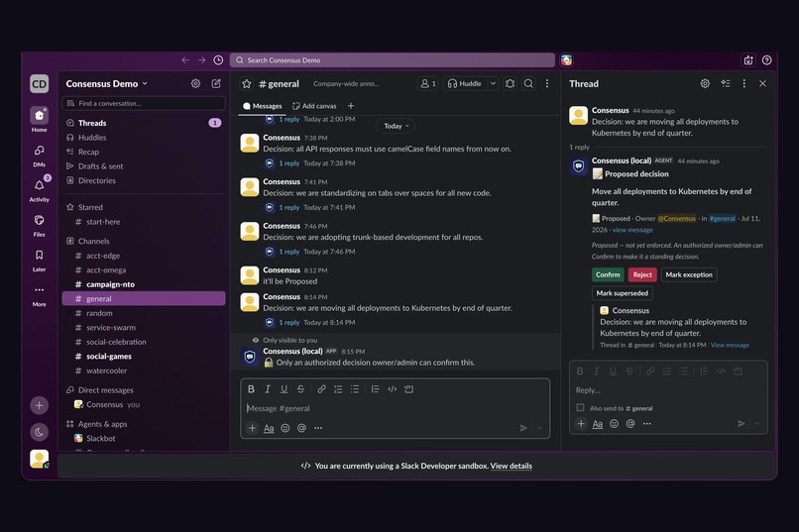
Task: Expand the Consensus Demo workspace menu
Action: [x=106, y=83]
